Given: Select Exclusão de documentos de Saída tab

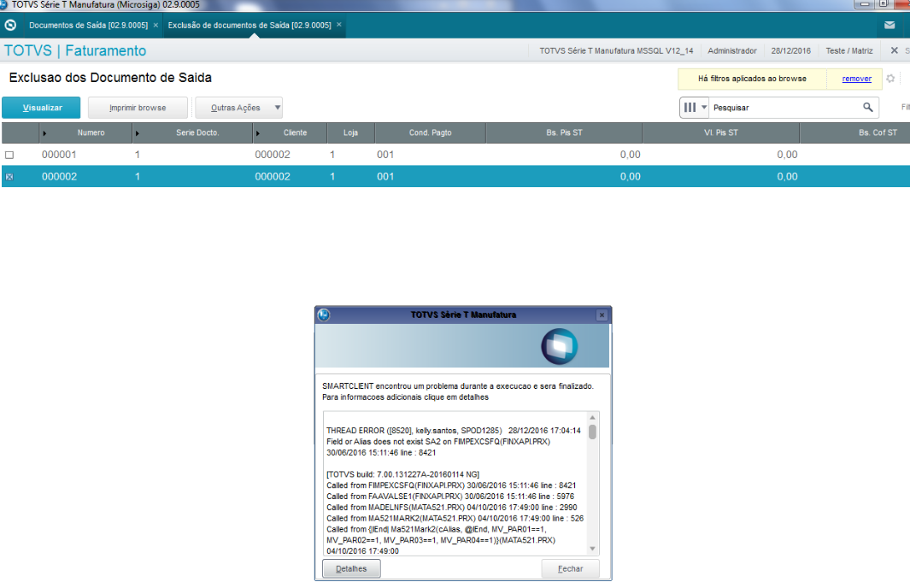Looking at the screenshot, I should [250, 26].
